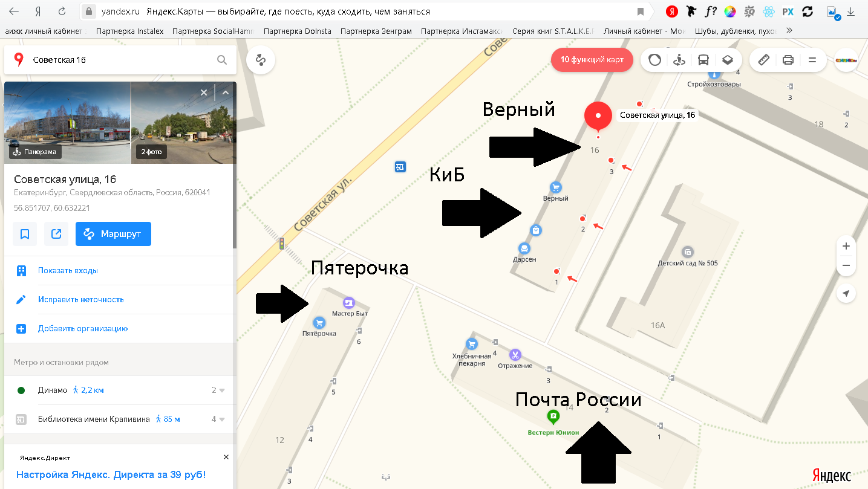Save place with the bookmark button
This screenshot has height=489, width=868.
pyautogui.click(x=25, y=234)
